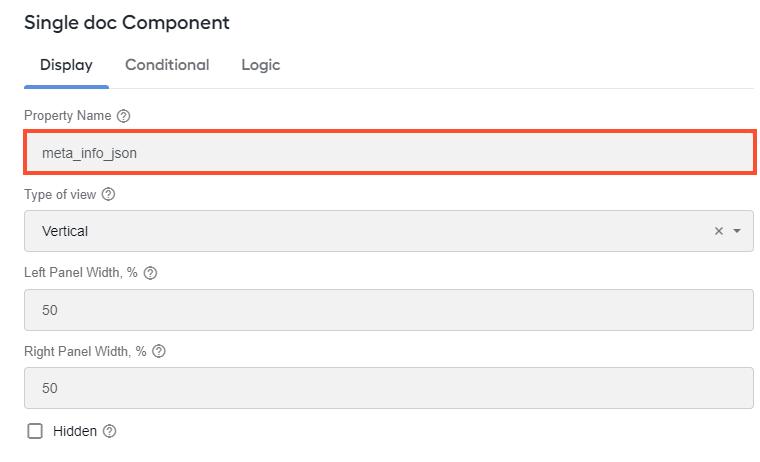This screenshot has width=760, height=462.
Task: Click the Type of view label
Action: [x=60, y=194]
